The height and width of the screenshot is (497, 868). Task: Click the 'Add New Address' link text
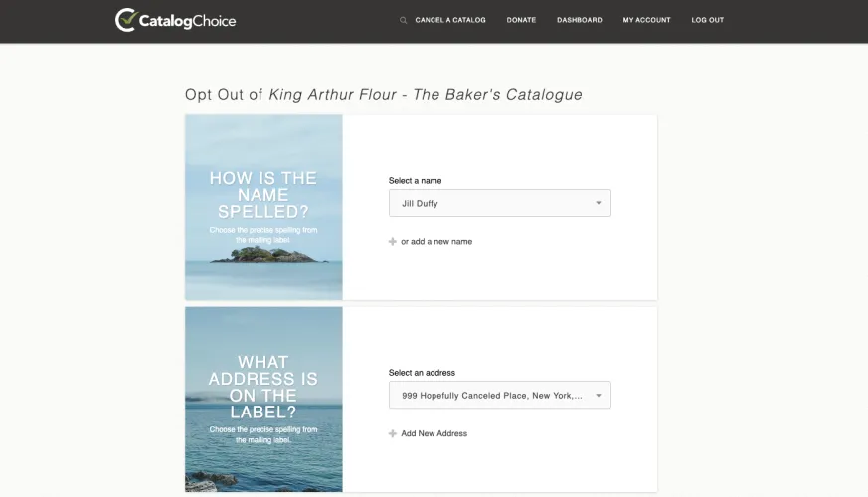click(x=434, y=433)
